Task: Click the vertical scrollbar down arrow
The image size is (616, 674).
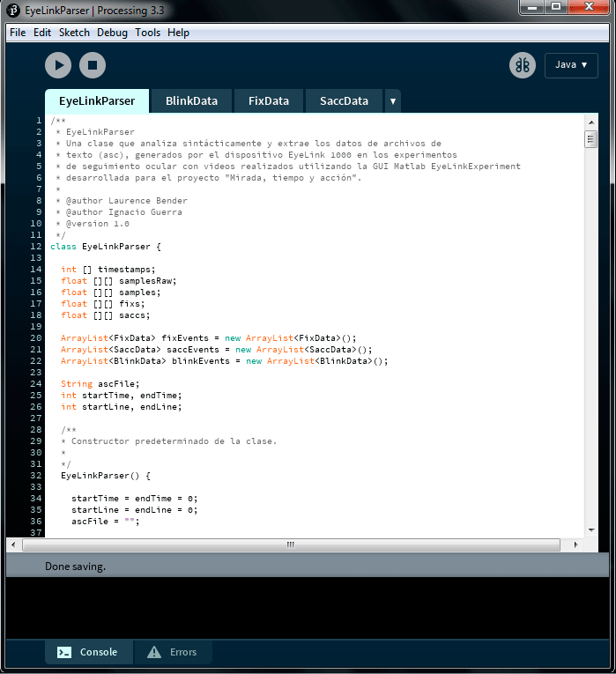Action: point(590,530)
